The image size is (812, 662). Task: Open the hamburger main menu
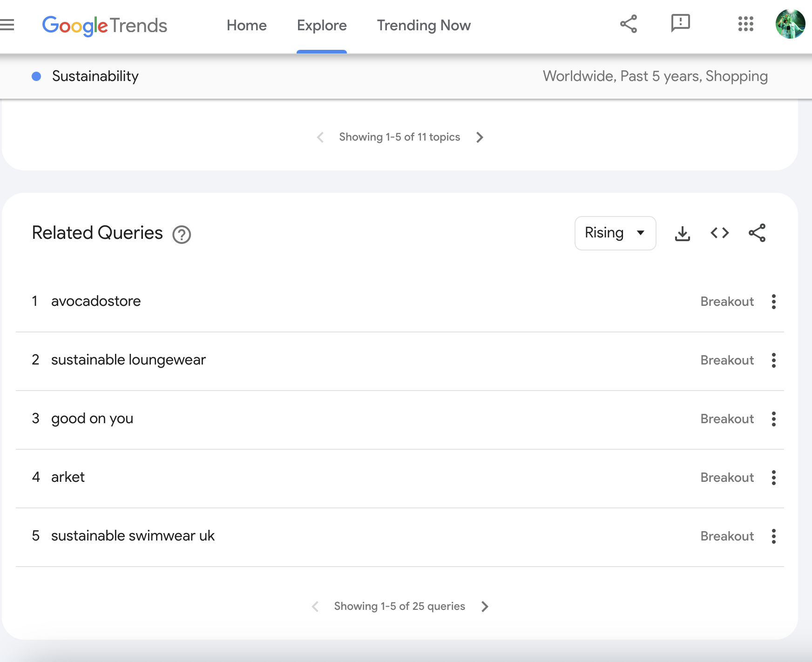[x=7, y=25]
